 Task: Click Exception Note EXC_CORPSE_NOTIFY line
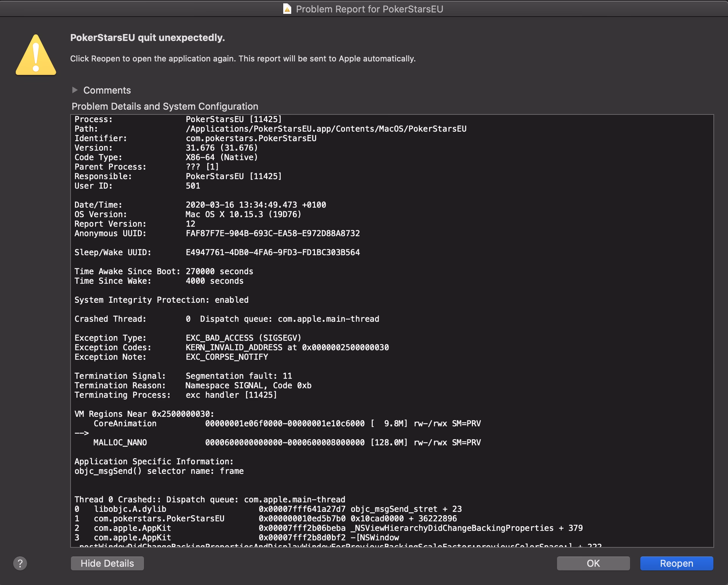(x=171, y=357)
